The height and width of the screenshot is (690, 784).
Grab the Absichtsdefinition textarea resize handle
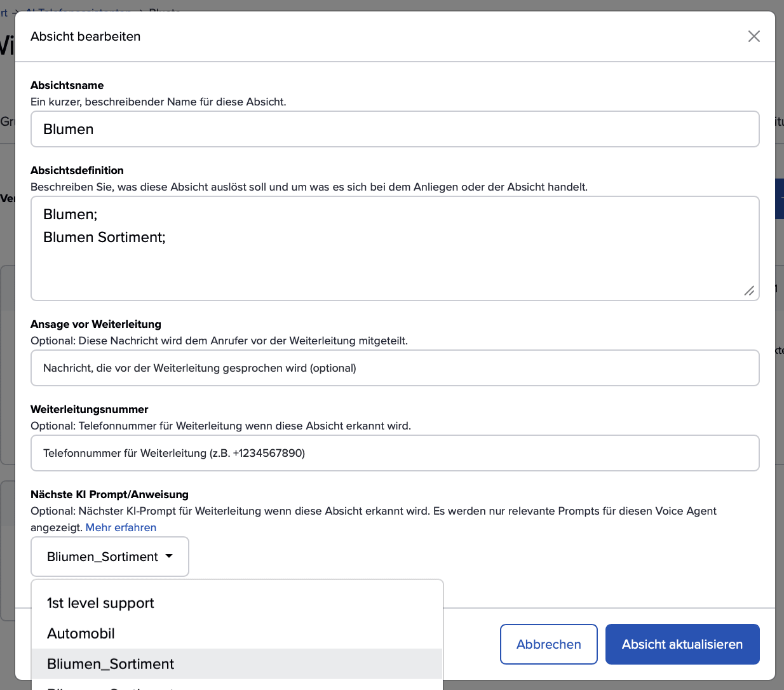point(749,290)
